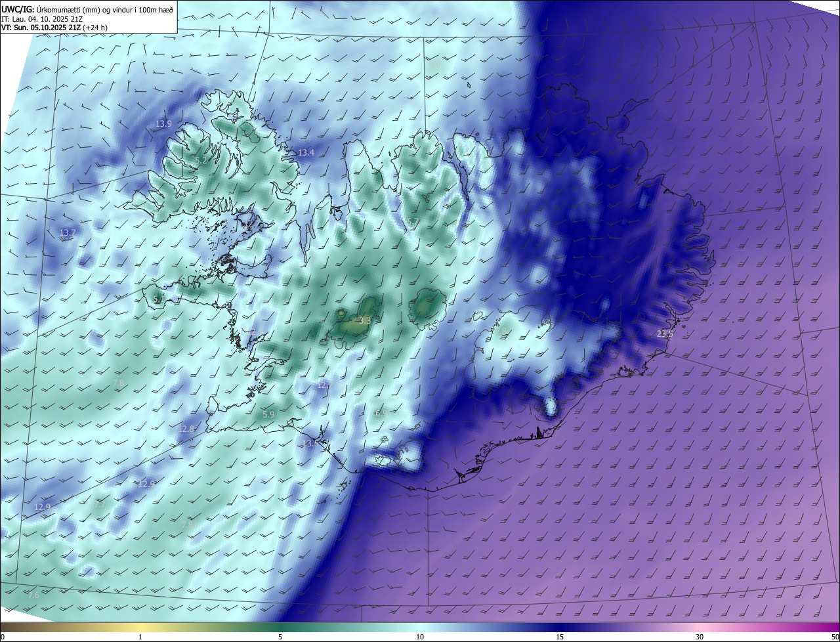Click the 5.7 value label
This screenshot has height=642, width=840.
(413, 223)
